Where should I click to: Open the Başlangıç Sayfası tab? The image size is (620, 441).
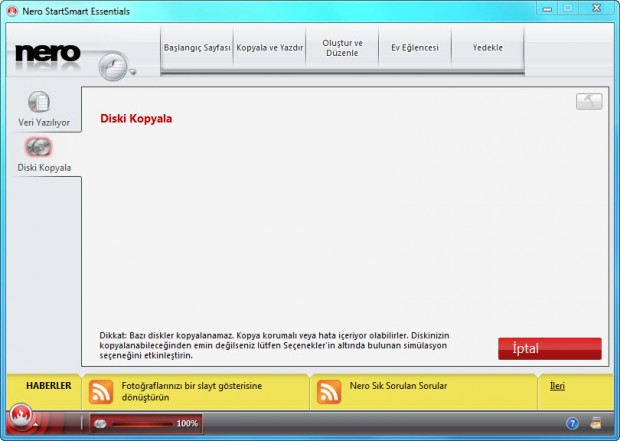[x=197, y=48]
